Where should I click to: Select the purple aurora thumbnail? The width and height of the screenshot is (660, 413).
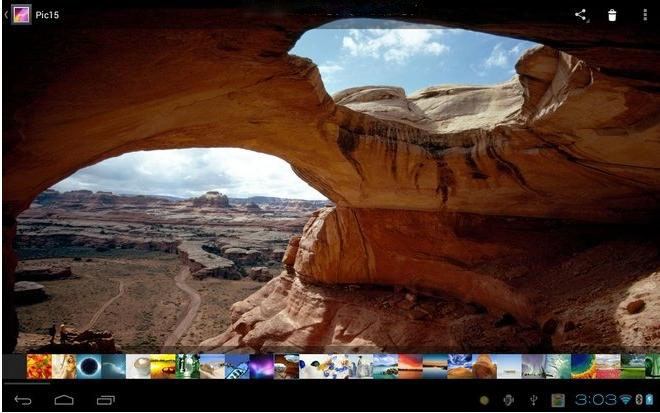[x=262, y=366]
